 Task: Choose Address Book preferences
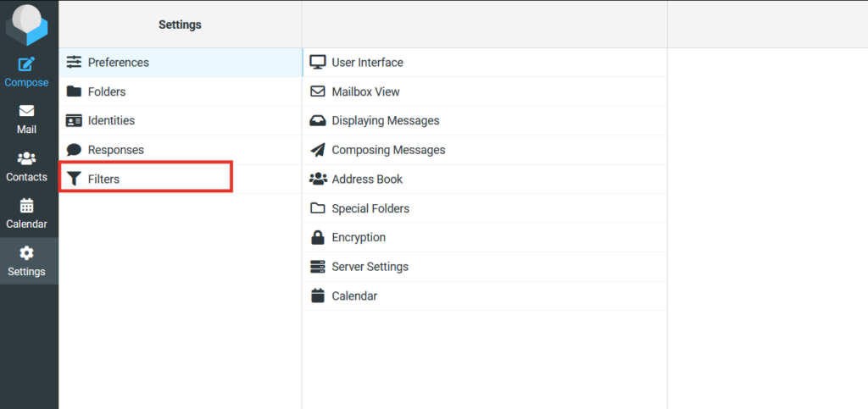pos(485,179)
